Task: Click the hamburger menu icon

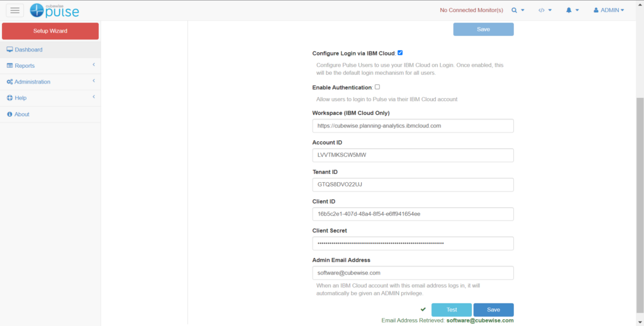Action: (x=15, y=10)
